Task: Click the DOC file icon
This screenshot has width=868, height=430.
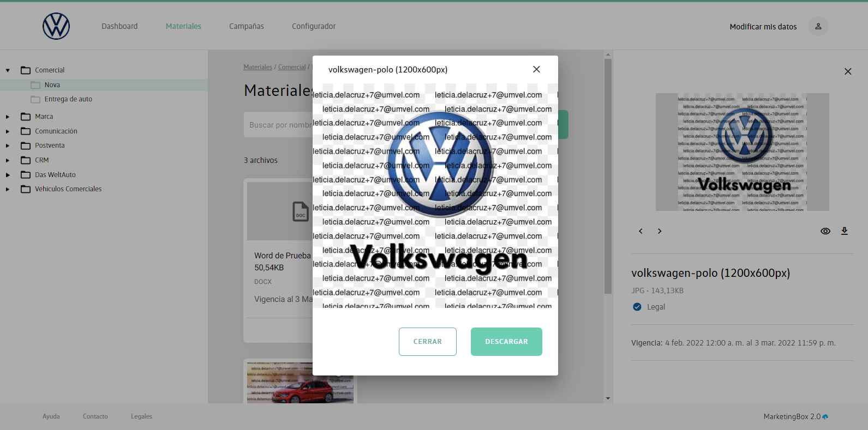Action: coord(301,211)
